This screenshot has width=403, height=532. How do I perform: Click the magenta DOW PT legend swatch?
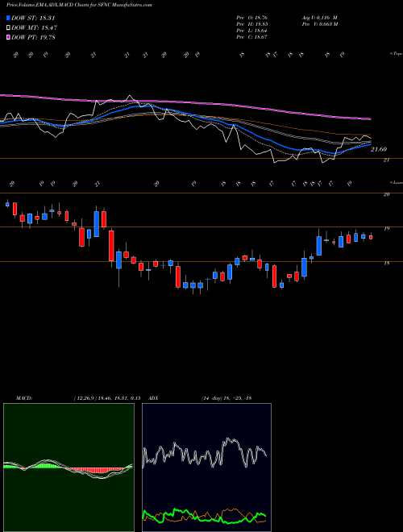pyautogui.click(x=8, y=37)
